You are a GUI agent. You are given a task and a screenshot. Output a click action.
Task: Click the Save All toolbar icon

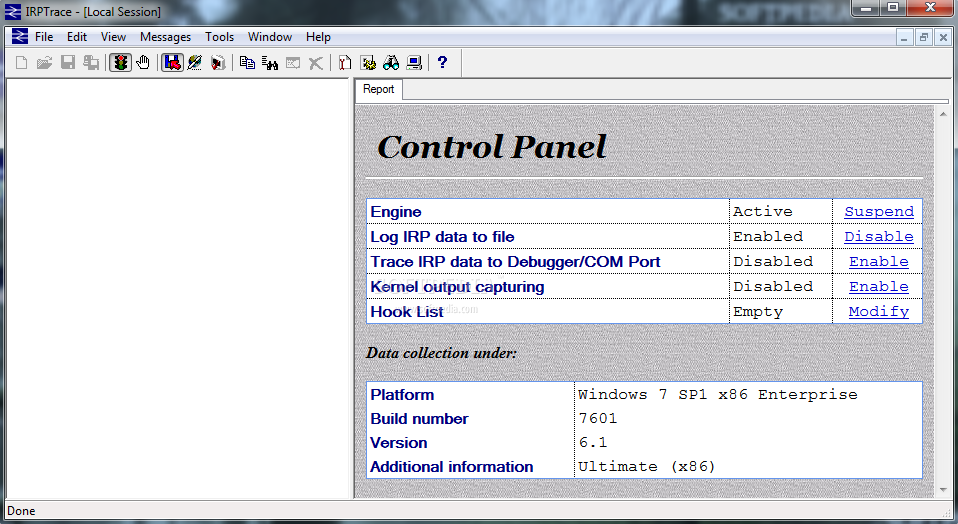click(91, 62)
